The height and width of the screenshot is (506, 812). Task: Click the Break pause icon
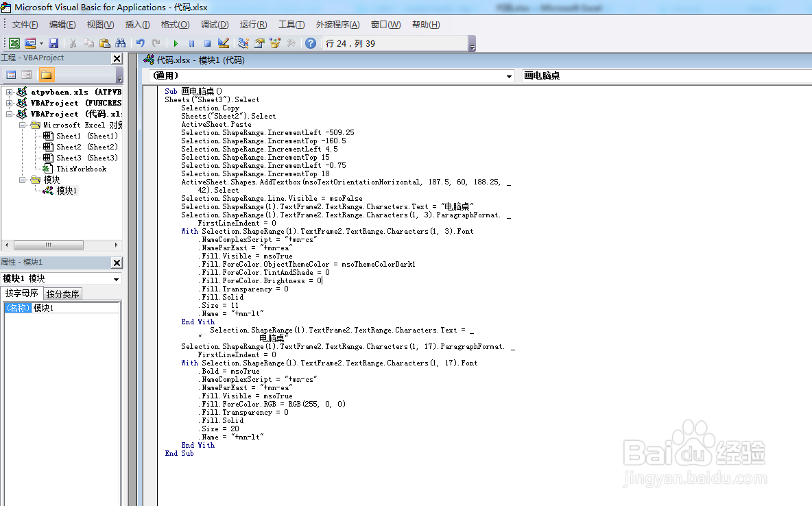[191, 43]
